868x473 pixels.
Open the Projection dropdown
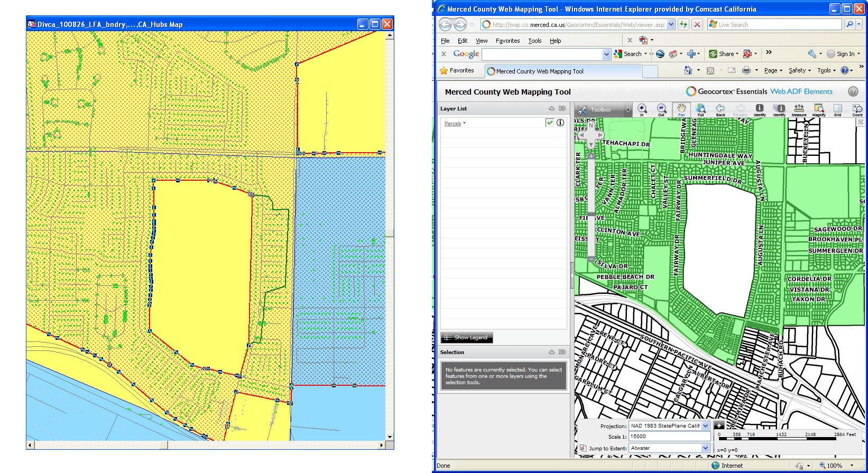pyautogui.click(x=705, y=426)
